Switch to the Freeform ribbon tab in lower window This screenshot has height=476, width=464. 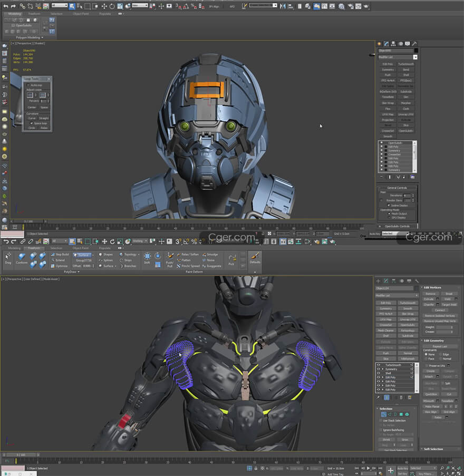pyautogui.click(x=34, y=248)
